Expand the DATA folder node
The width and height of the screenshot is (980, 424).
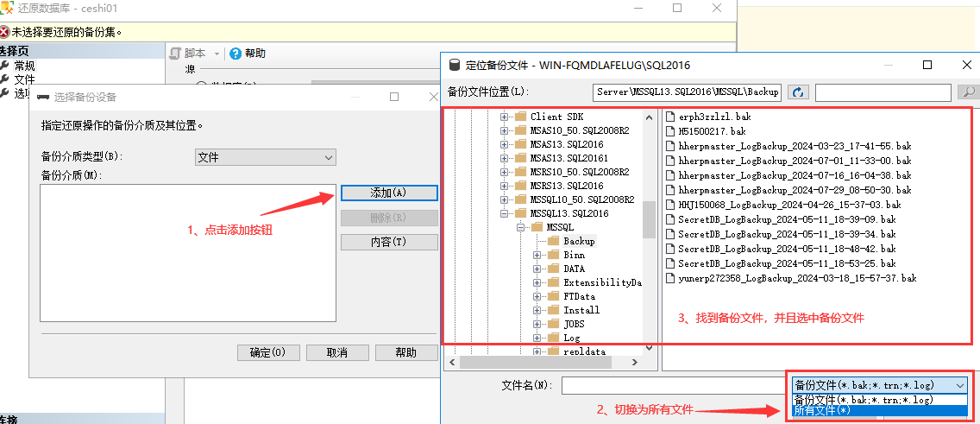[x=537, y=269]
